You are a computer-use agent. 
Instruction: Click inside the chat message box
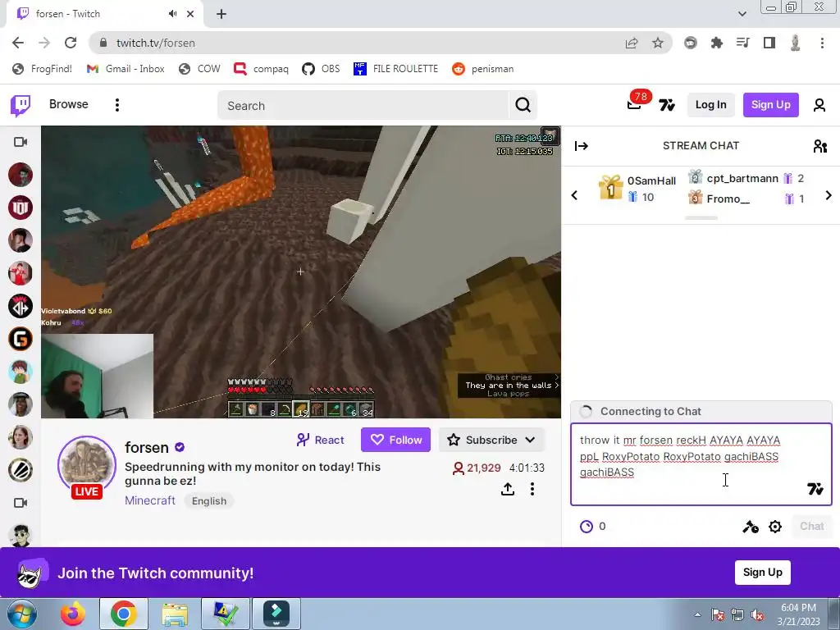[701, 464]
